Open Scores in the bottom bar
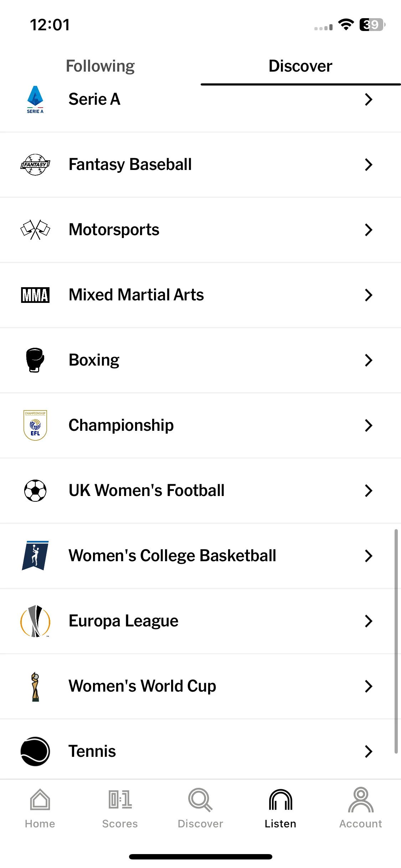 [x=120, y=808]
